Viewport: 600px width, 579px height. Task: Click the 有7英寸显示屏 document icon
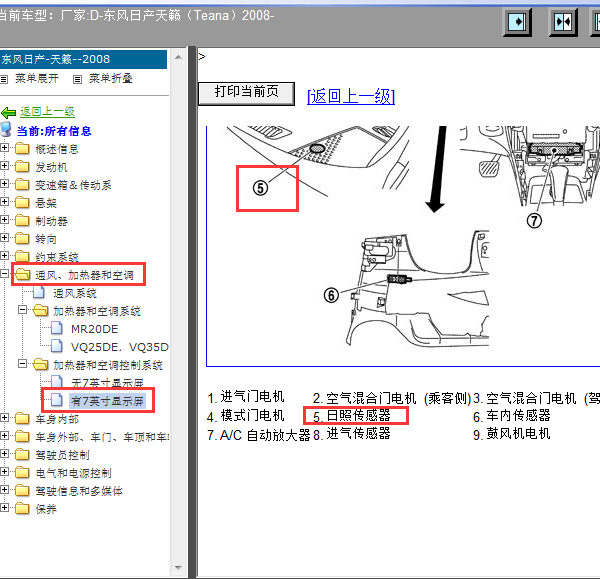click(57, 400)
